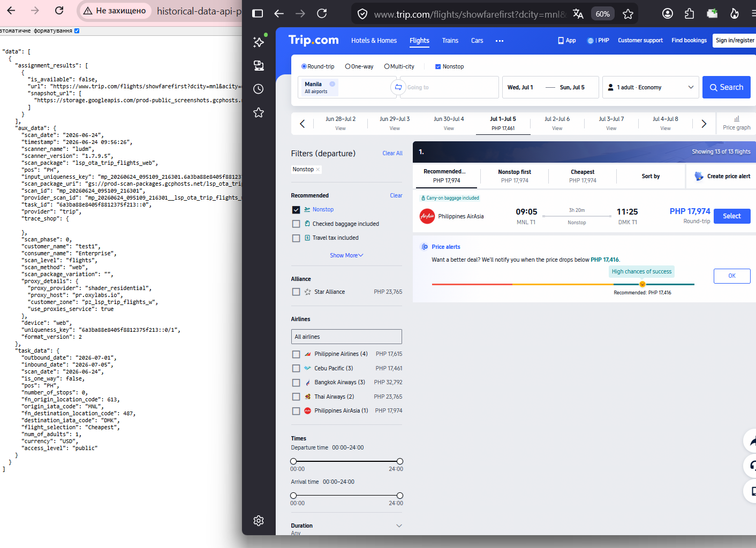Open the Trains tab
The image size is (756, 548).
pyautogui.click(x=450, y=41)
